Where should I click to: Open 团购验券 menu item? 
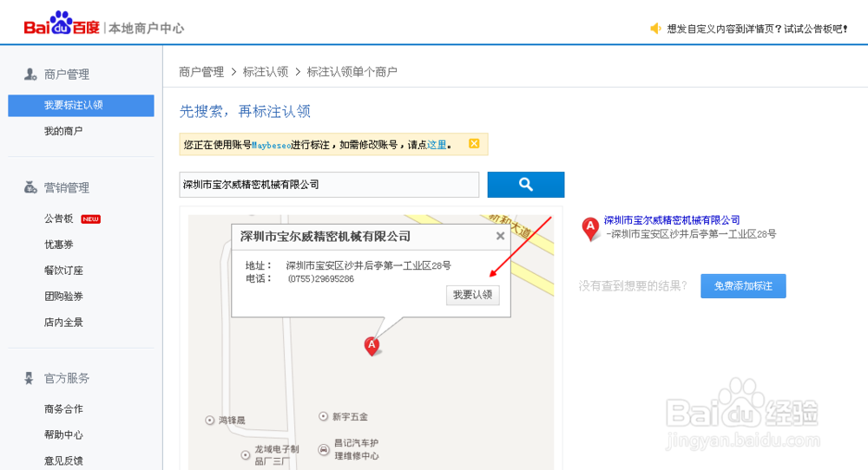click(x=63, y=297)
